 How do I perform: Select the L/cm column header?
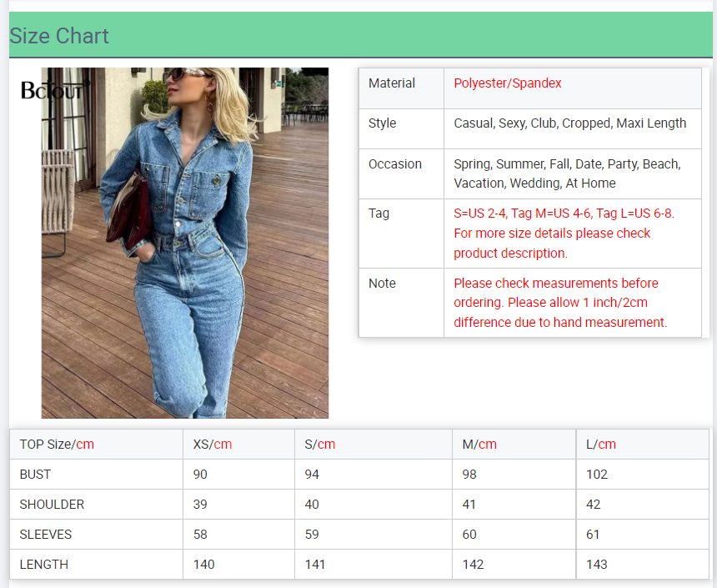click(x=601, y=445)
